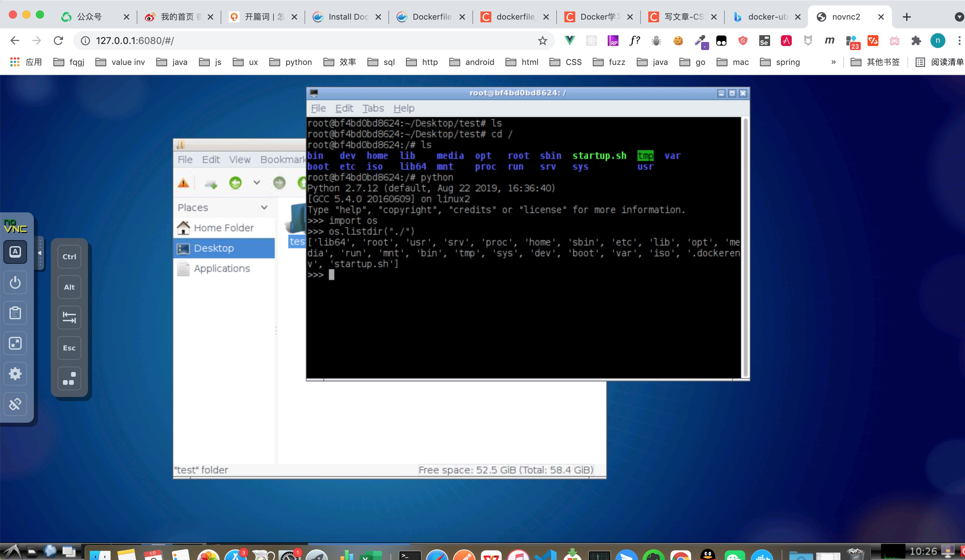This screenshot has width=965, height=560.
Task: Toggle the Ctrl modifier key
Action: 69,256
